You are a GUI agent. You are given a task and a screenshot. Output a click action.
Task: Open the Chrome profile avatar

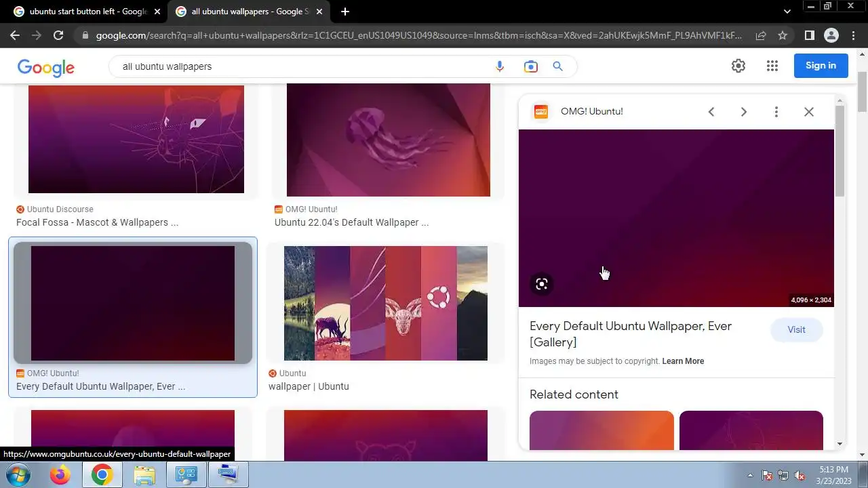pyautogui.click(x=831, y=35)
